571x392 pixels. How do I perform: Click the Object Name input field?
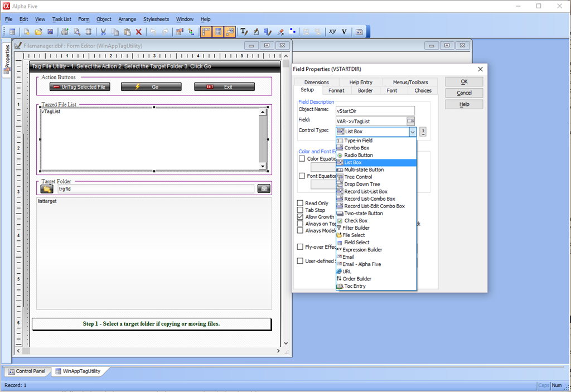tap(375, 111)
